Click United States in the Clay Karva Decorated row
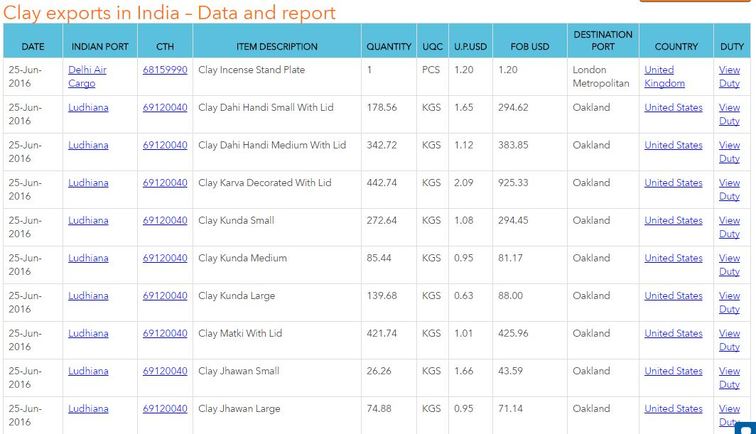This screenshot has width=756, height=434. tap(673, 183)
